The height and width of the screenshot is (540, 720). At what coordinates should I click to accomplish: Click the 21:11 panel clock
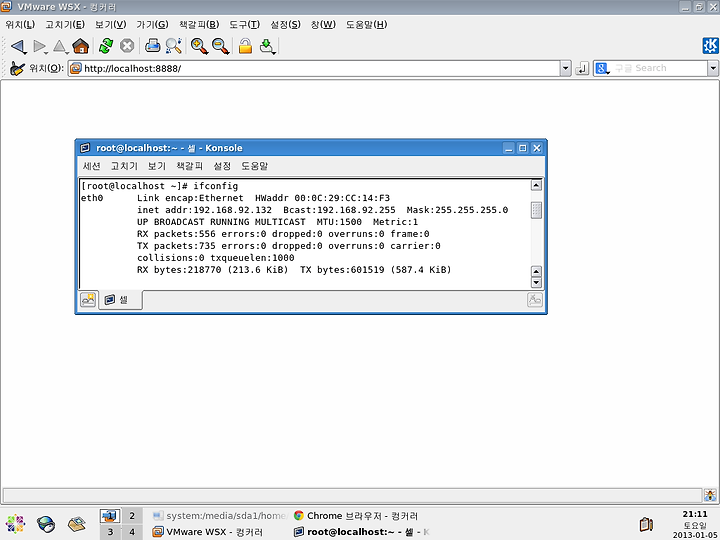tap(695, 514)
